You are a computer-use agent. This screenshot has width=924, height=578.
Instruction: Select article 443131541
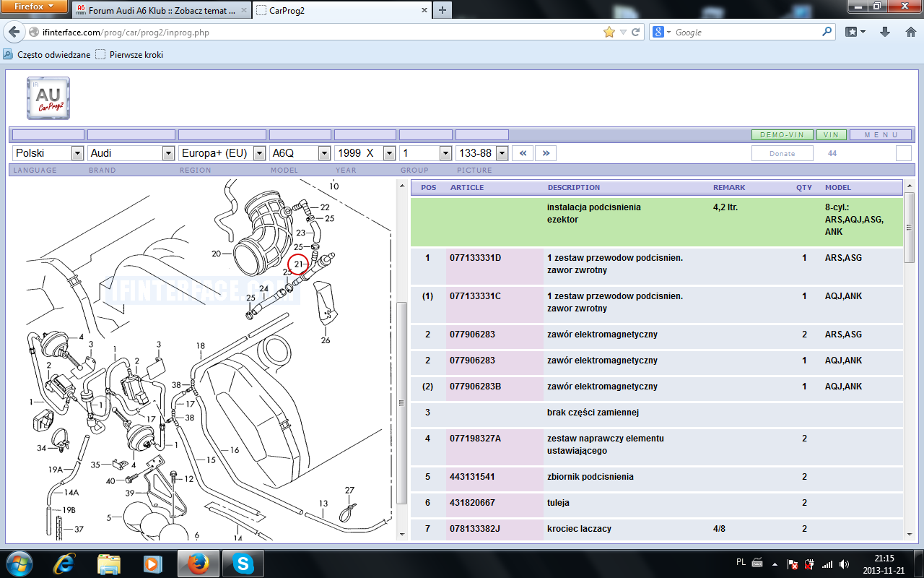point(471,477)
